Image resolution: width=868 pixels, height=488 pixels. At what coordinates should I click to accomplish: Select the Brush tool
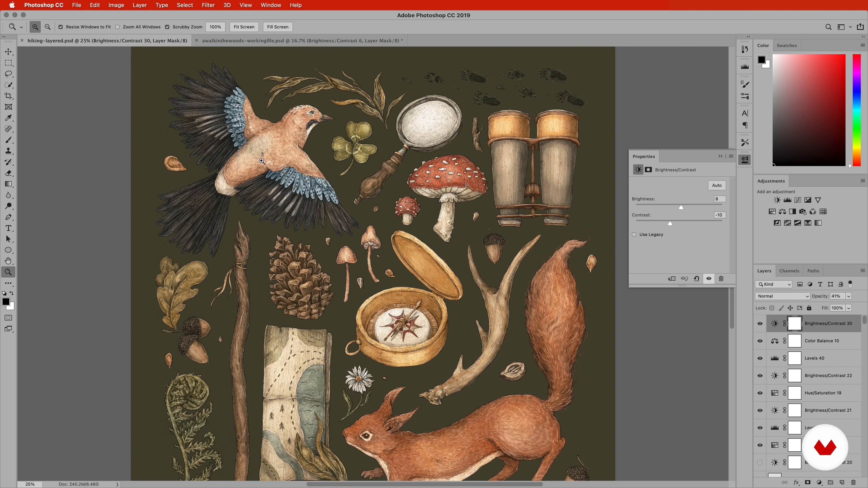tap(8, 140)
